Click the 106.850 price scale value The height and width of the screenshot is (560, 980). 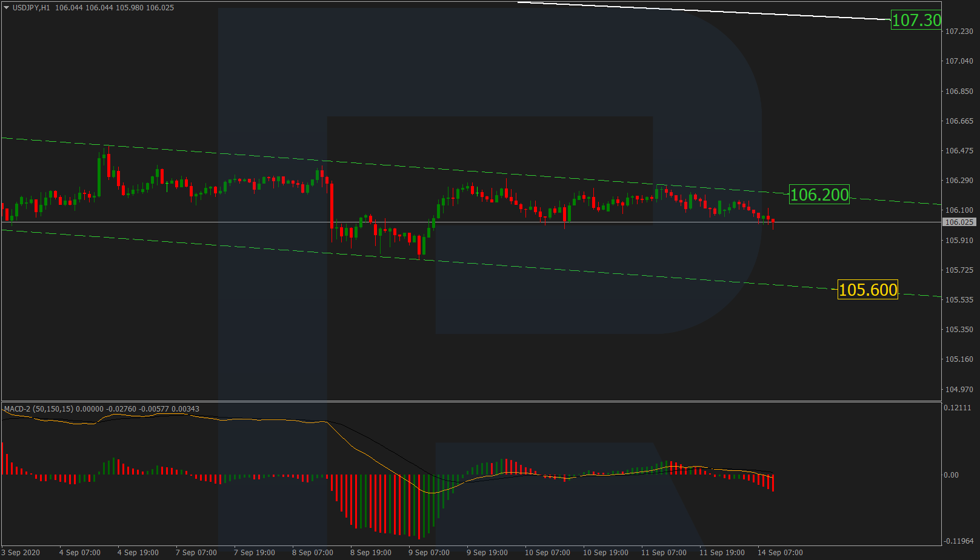tap(959, 92)
